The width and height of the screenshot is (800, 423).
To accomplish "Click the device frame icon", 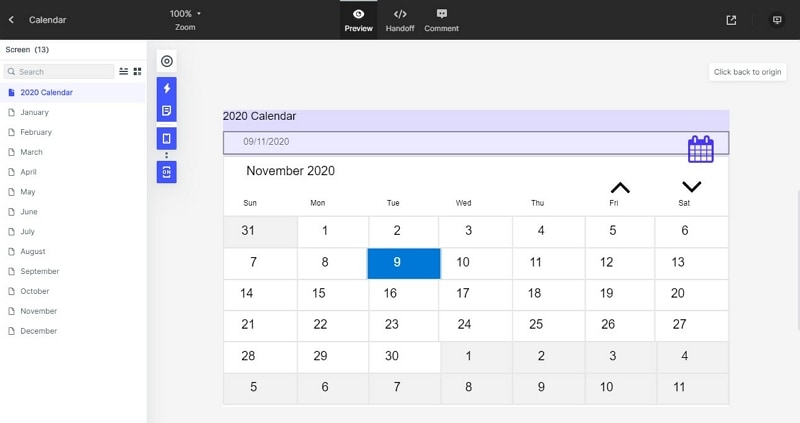I will pos(167,138).
